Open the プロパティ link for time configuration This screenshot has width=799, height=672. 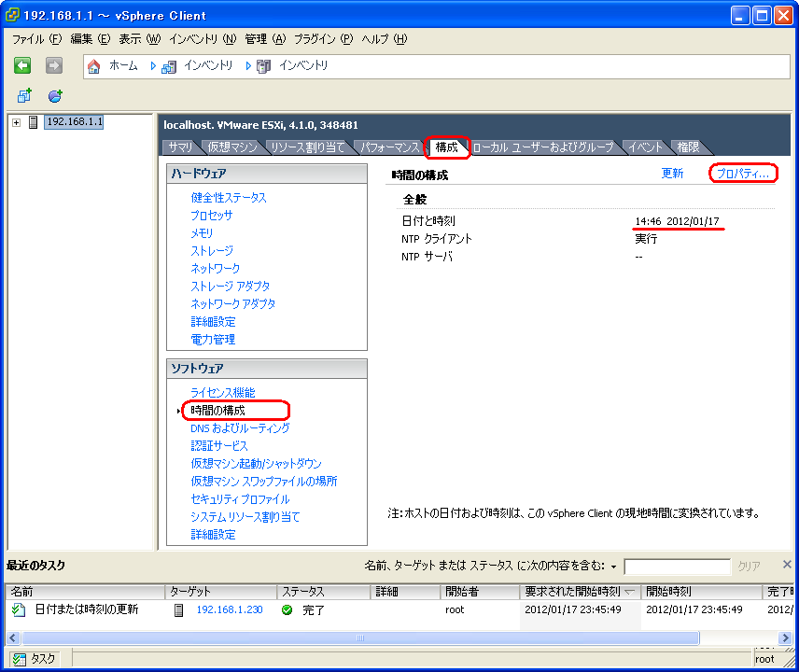[x=743, y=174]
